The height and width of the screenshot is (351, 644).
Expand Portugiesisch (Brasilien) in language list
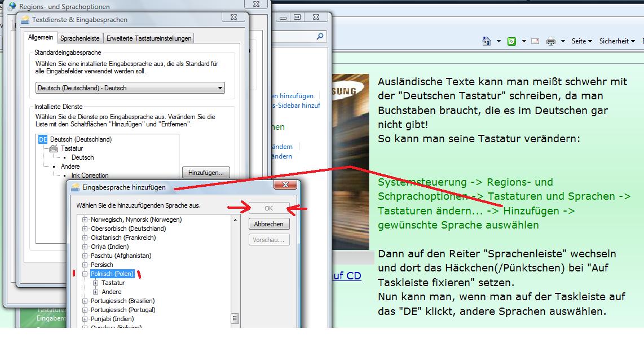(x=85, y=301)
